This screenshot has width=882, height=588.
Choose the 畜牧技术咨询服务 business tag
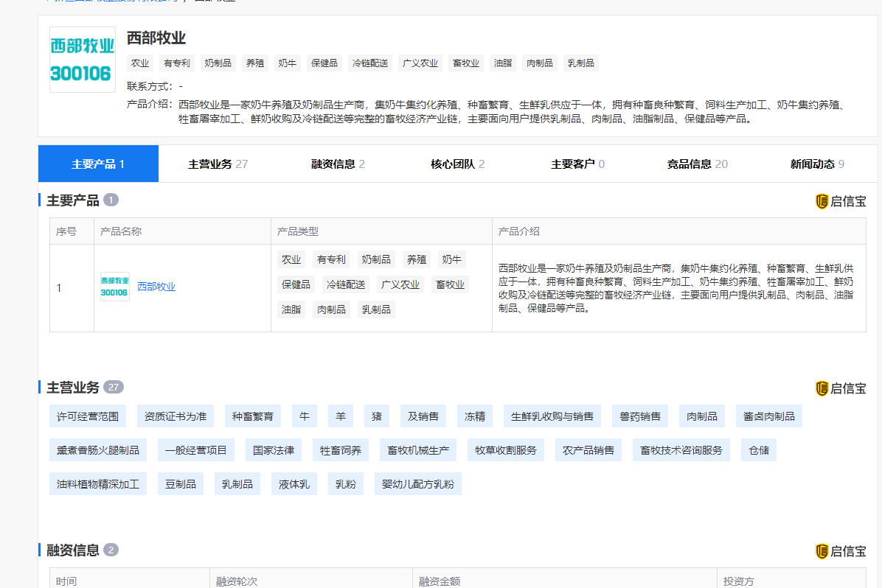681,450
